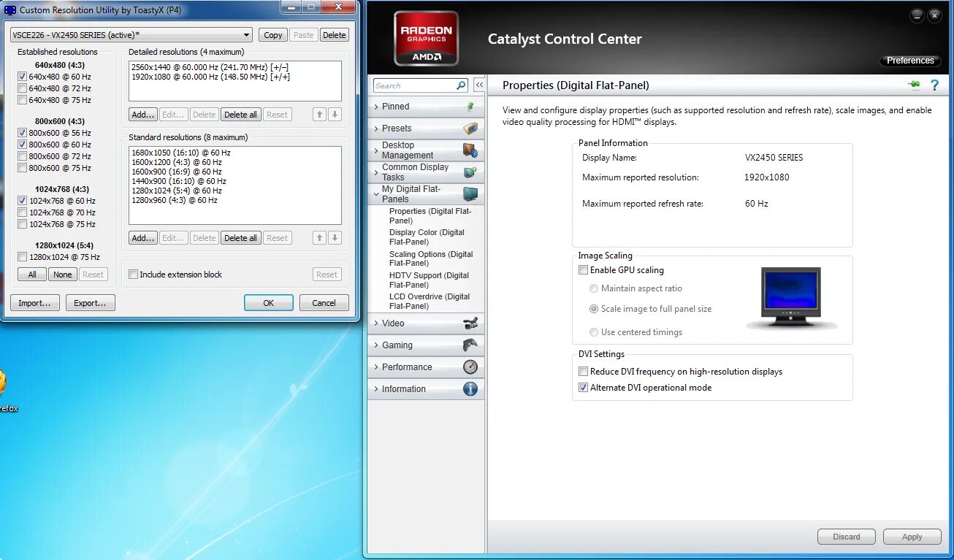This screenshot has width=954, height=560.
Task: Click the Common Display Tasks icon
Action: (470, 172)
